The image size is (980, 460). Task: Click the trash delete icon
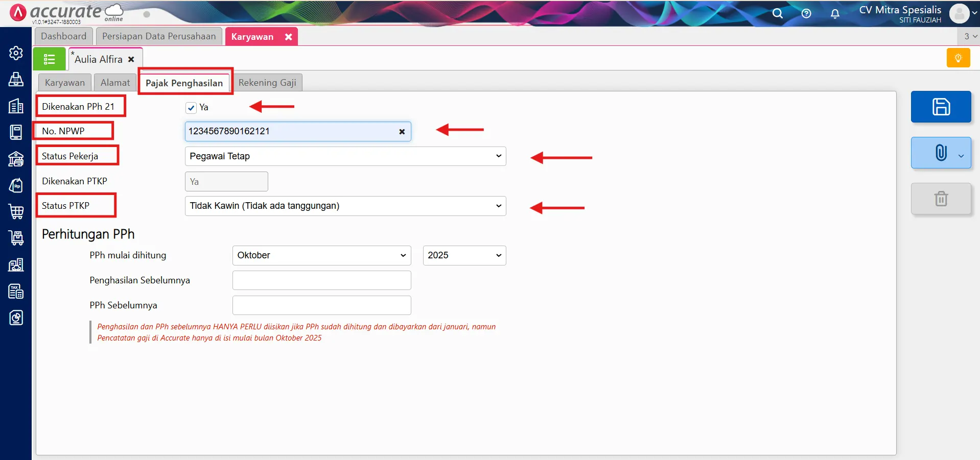[x=941, y=199]
